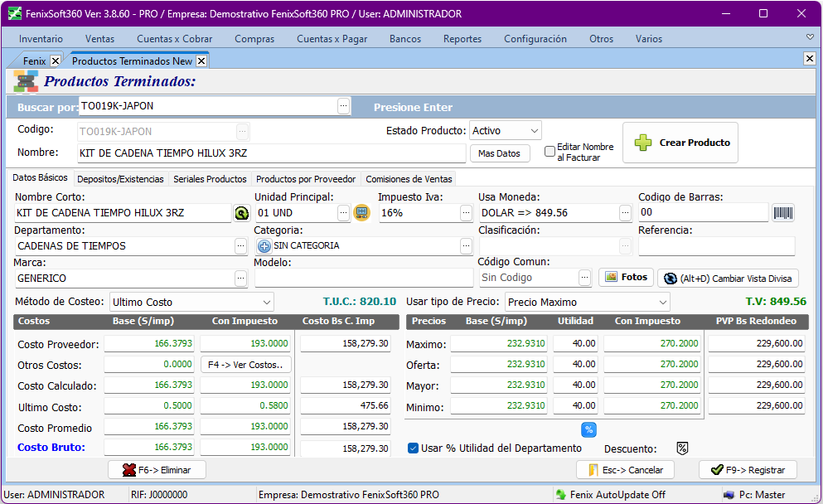Click the refresh icon beside Nombre Corto
The width and height of the screenshot is (823, 504).
click(x=241, y=213)
